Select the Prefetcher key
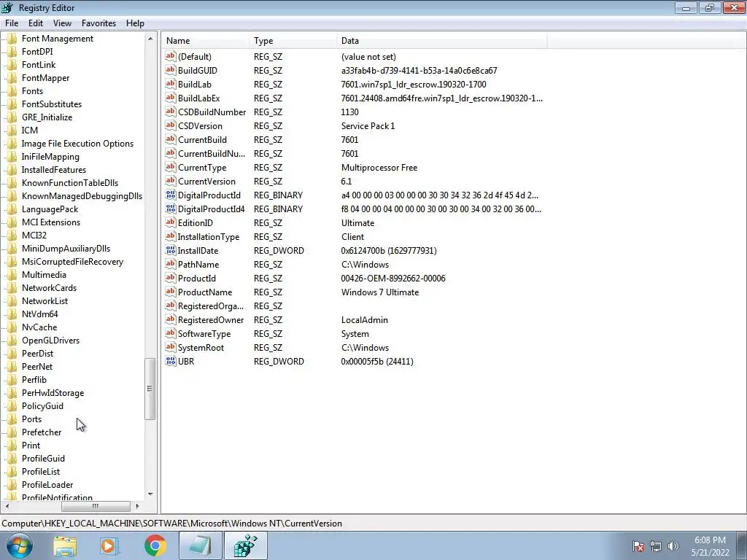Viewport: 747px width, 560px height. point(42,432)
